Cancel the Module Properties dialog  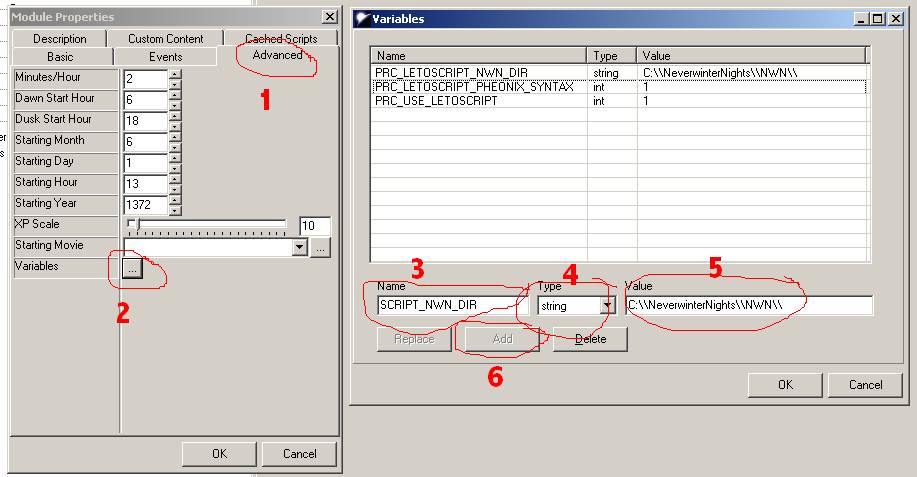tap(300, 453)
